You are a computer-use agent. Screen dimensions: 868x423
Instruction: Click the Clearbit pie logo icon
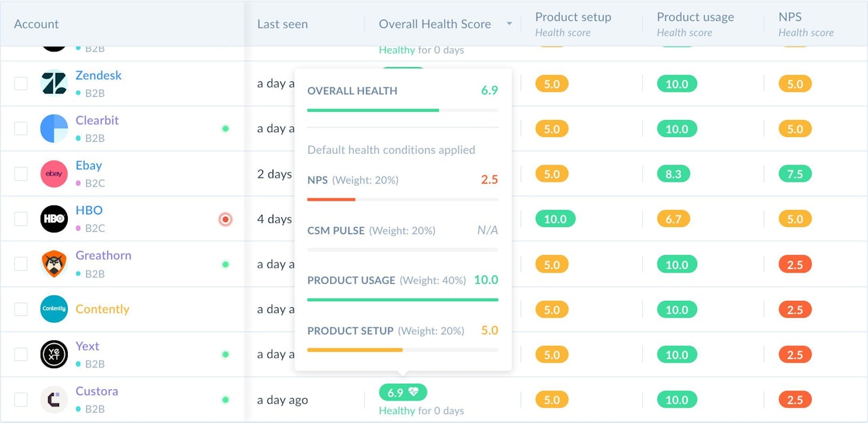click(54, 129)
